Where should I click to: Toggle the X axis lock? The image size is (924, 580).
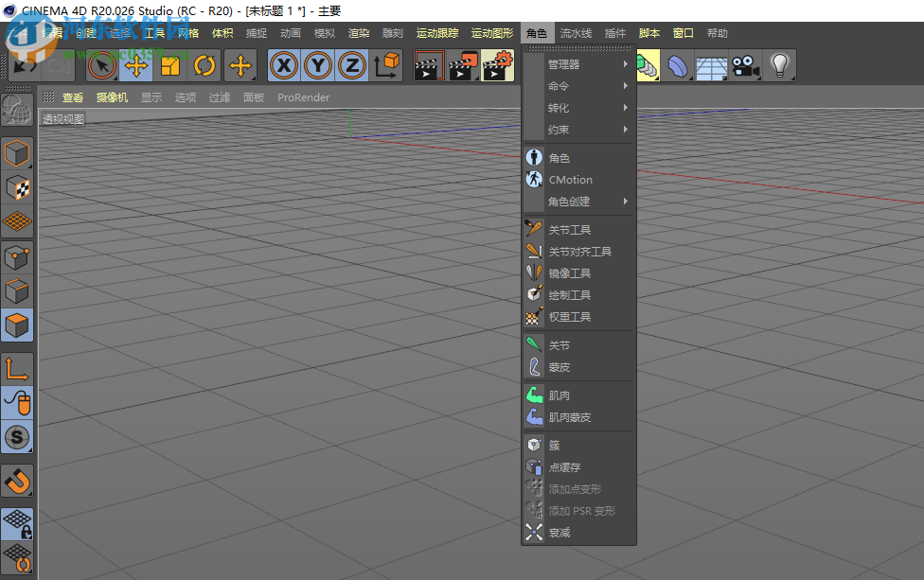tap(284, 65)
